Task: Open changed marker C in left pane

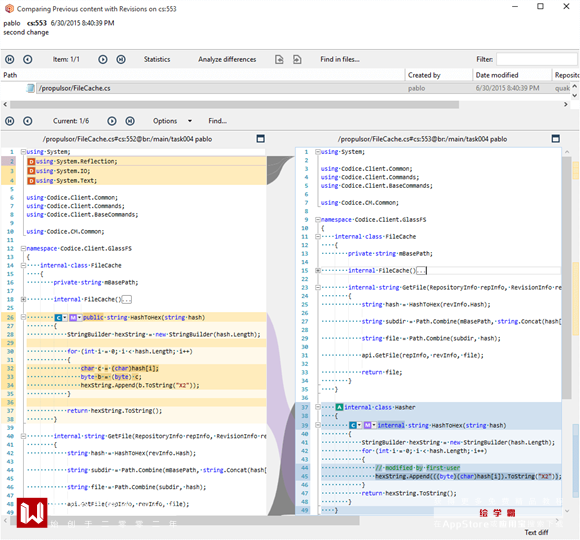Action: [x=61, y=318]
